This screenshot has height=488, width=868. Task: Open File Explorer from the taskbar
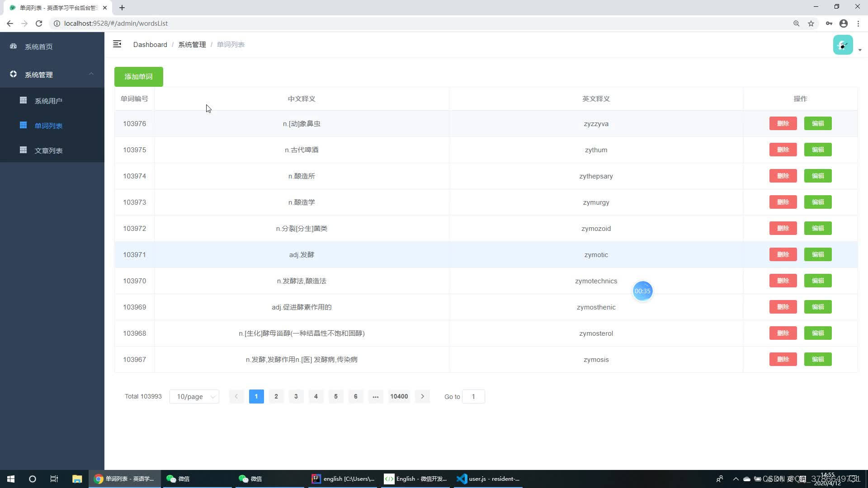coord(77,479)
